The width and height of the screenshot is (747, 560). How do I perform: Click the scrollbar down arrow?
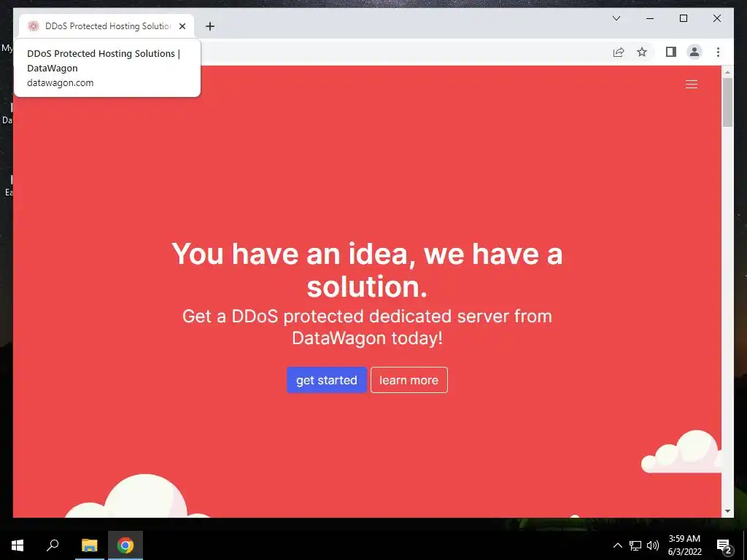[x=727, y=511]
